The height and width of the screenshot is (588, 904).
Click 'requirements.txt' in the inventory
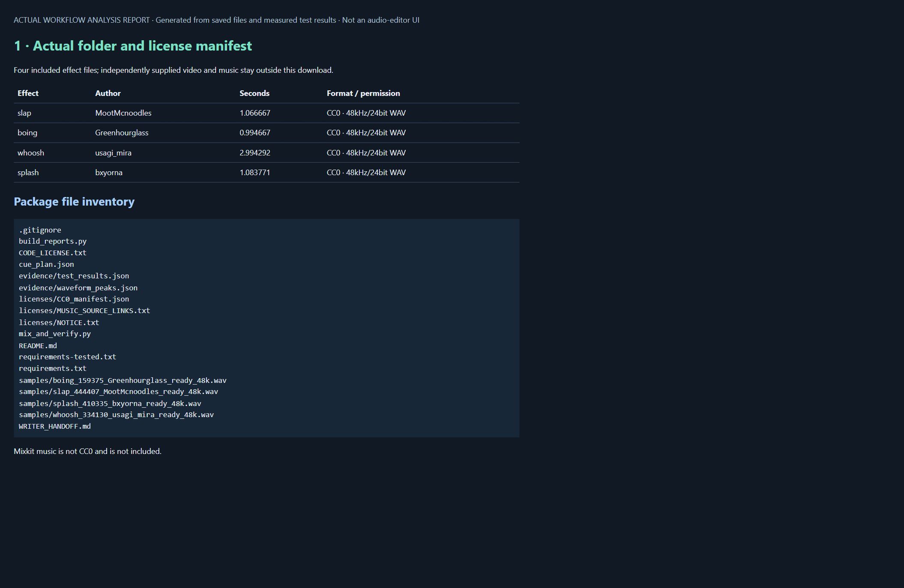(x=53, y=369)
